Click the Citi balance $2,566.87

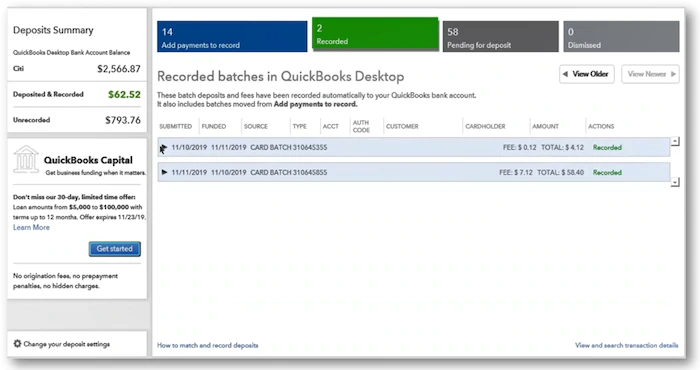point(119,69)
